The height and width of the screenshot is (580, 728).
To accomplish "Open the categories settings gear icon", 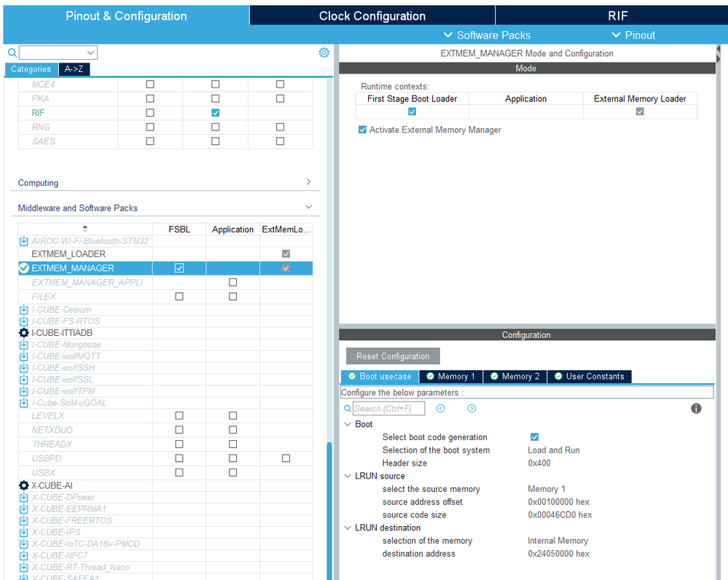I will tap(324, 52).
